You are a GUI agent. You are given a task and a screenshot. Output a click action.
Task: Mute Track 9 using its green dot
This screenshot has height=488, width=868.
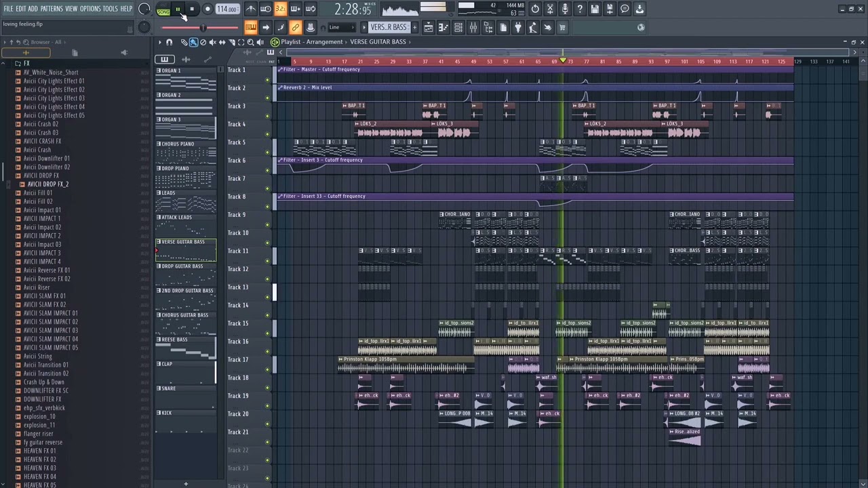(267, 224)
